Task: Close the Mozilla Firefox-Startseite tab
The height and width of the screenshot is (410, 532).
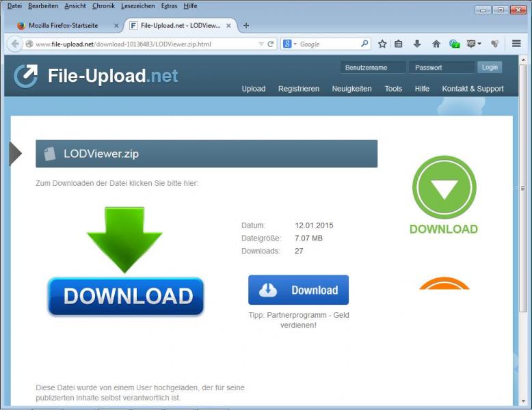Action: click(116, 25)
